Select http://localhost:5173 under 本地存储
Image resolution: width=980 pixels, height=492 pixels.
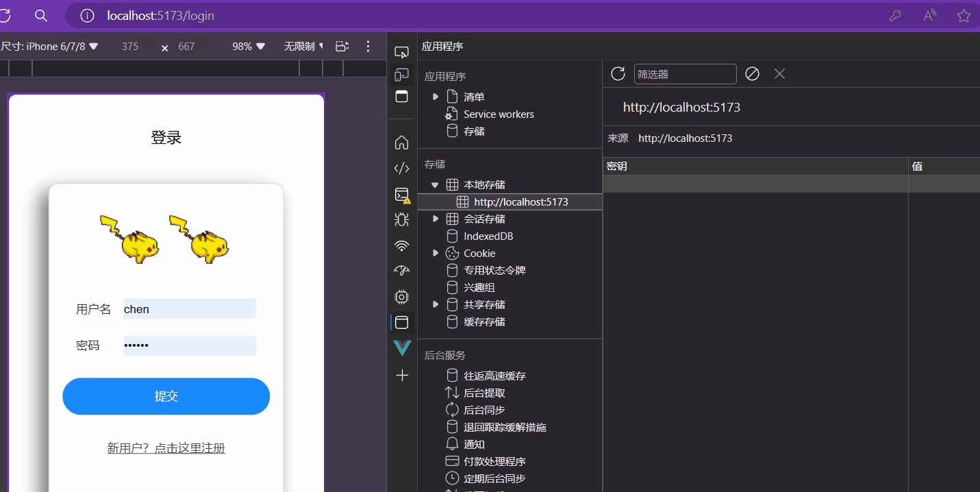coord(521,202)
